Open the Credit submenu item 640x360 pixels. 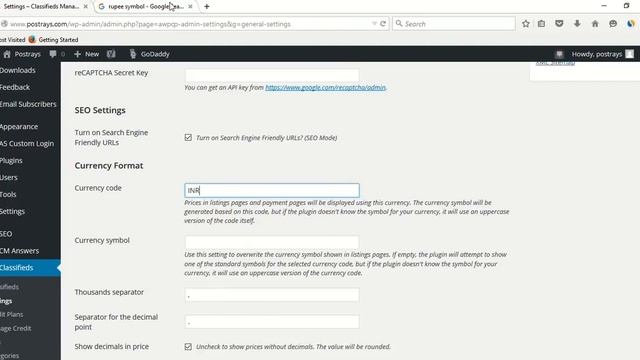pyautogui.click(x=16, y=328)
